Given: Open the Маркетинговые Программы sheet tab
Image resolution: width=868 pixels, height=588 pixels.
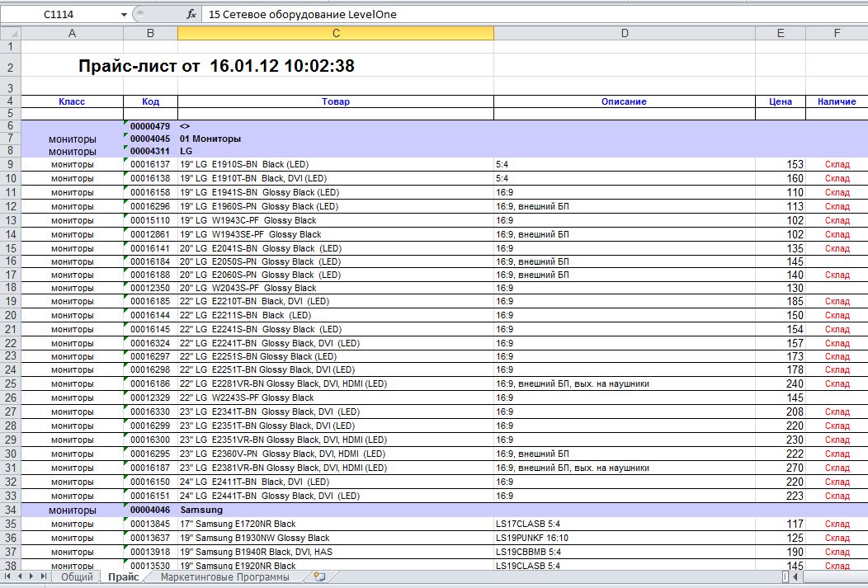Looking at the screenshot, I should tap(224, 577).
